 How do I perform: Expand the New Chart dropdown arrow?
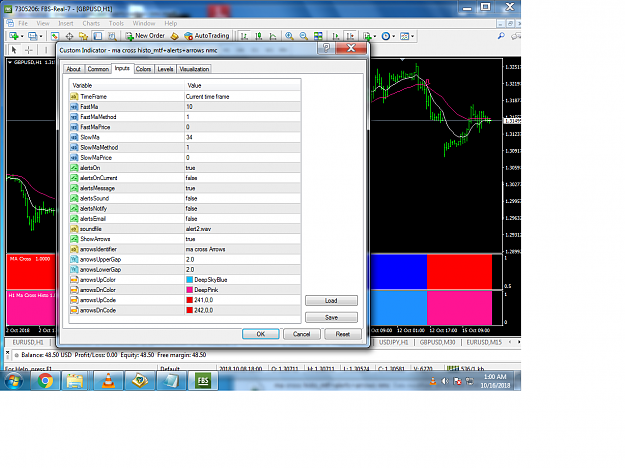pyautogui.click(x=22, y=36)
